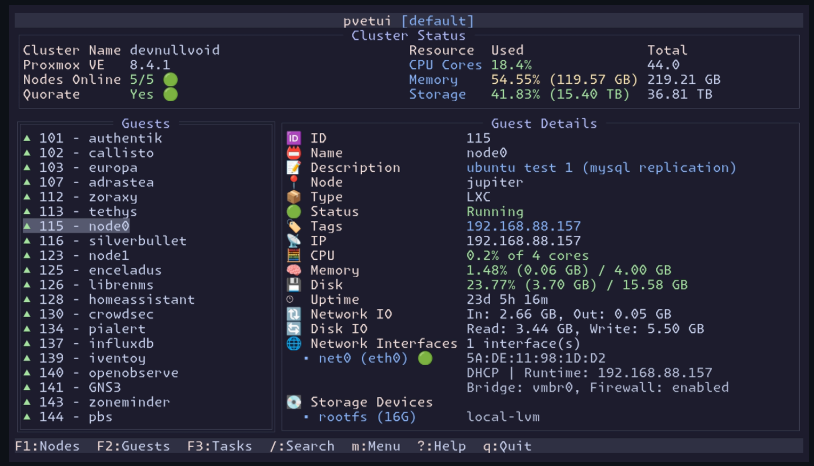The width and height of the screenshot is (814, 466).
Task: Open the ?:Help option
Action: click(441, 446)
